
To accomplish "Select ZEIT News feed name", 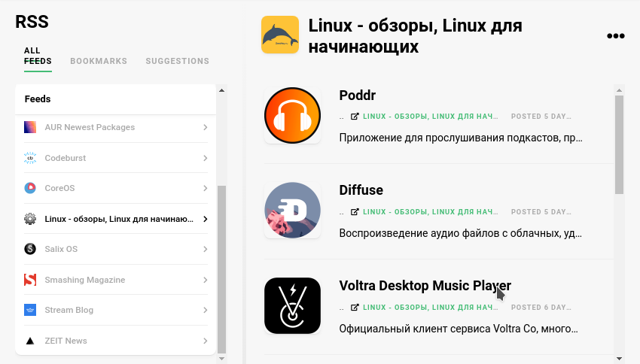I will click(66, 341).
